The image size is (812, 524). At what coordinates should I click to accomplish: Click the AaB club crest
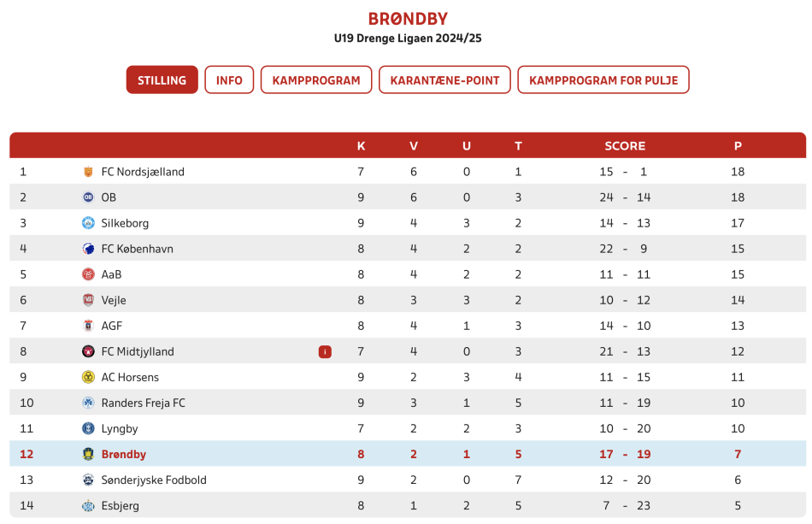pos(89,274)
